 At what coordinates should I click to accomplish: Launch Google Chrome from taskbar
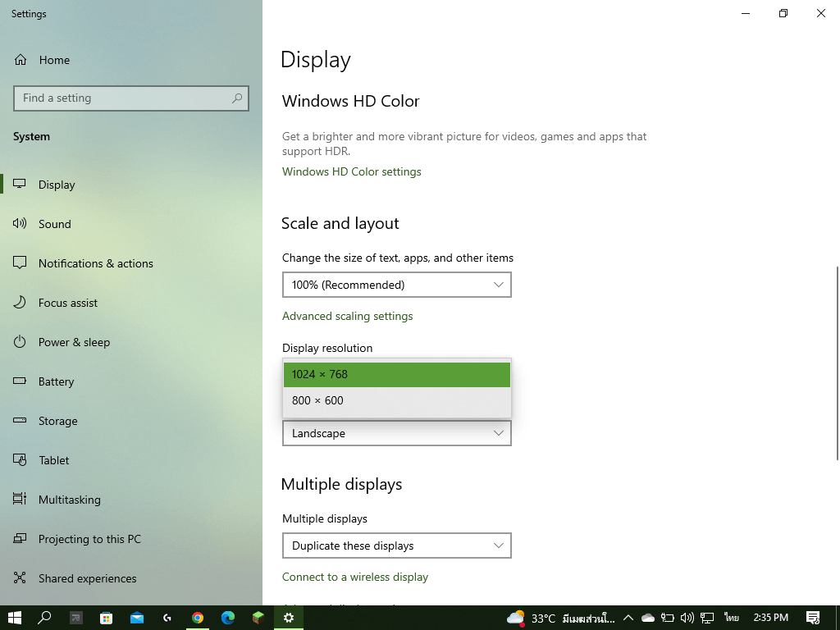point(198,618)
